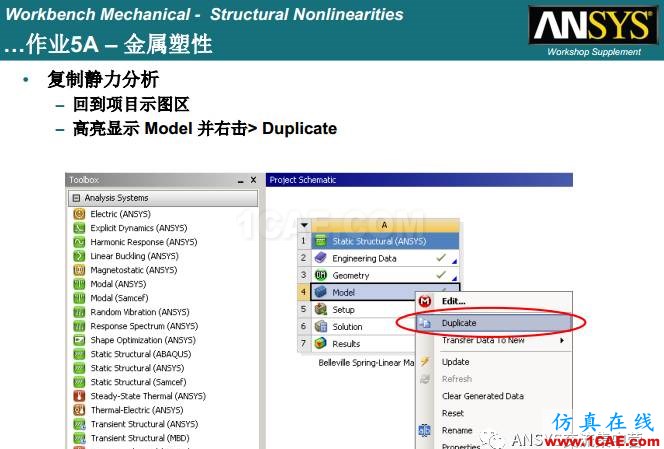Screen dimensions: 664x449
Task: Close the Toolbox panel
Action: [x=253, y=180]
